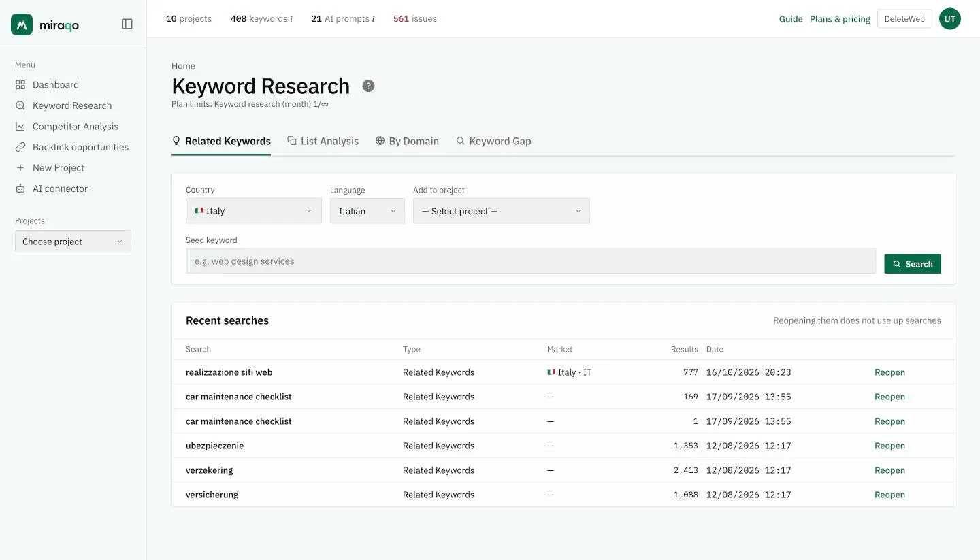This screenshot has height=560, width=980.
Task: Click the 561 issues counter
Action: tap(415, 19)
